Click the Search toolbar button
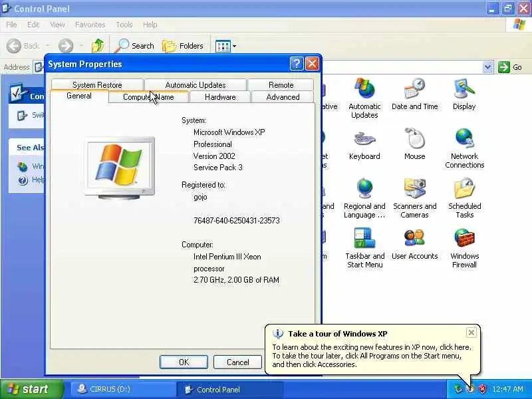Viewport: 532px width, 399px height. point(134,46)
